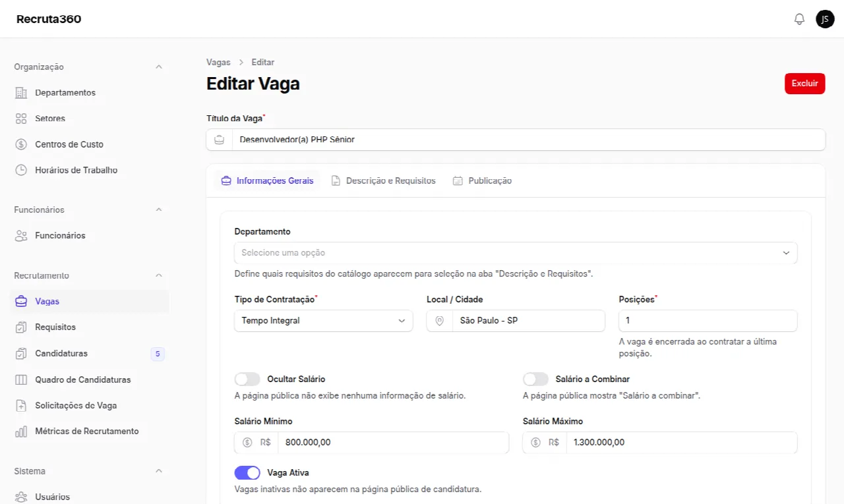Screen dimensions: 844x504
Task: Click the Usuários group icon
Action: pos(21,497)
